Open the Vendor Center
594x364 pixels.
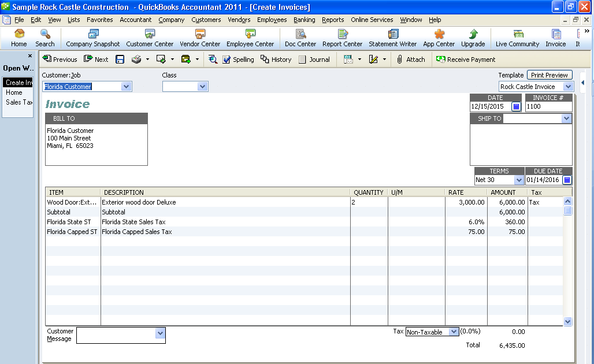click(x=200, y=38)
